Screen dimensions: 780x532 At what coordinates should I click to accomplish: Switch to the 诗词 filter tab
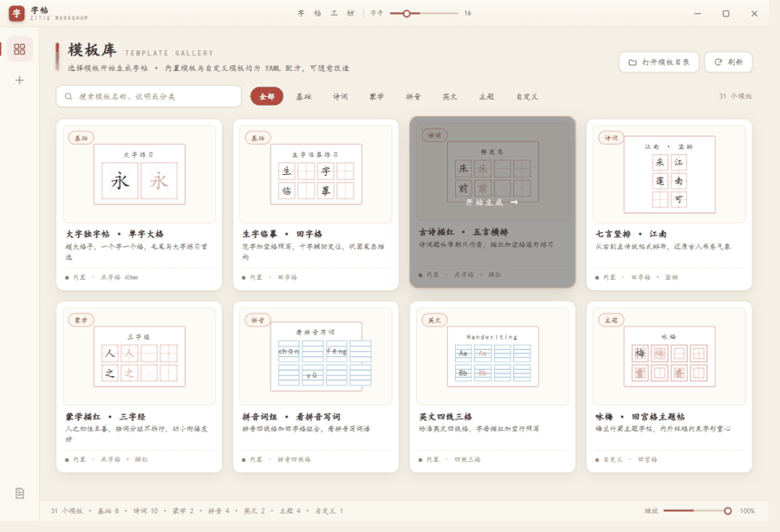[341, 96]
